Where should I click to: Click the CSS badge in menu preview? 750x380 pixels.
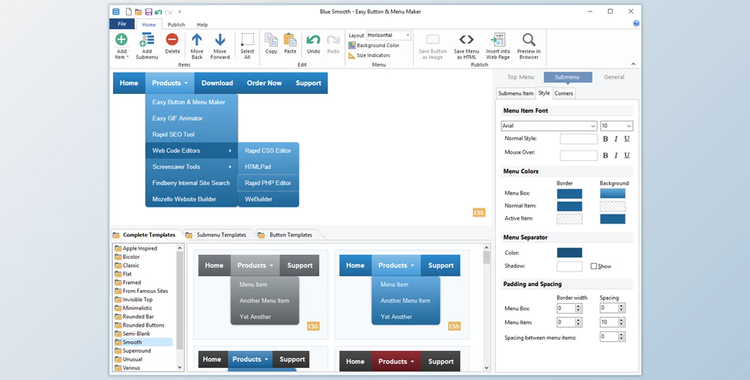point(479,212)
